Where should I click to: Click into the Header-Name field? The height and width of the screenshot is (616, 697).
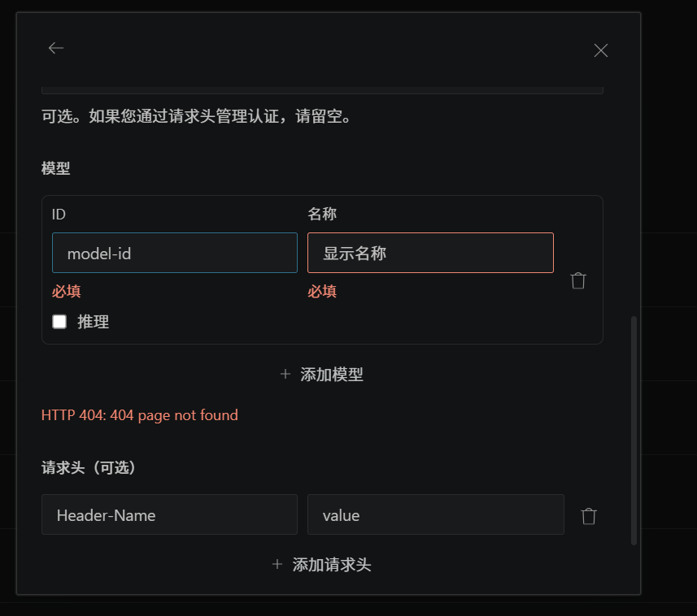(169, 514)
